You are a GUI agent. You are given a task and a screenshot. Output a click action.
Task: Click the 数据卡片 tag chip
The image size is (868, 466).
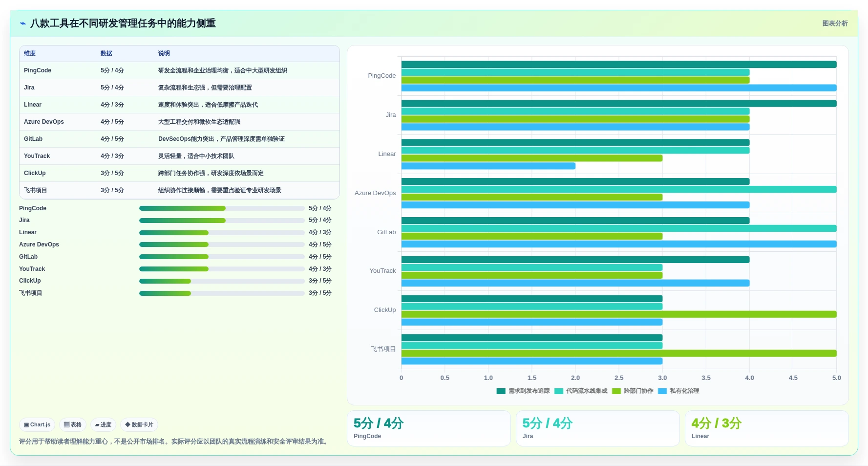click(x=139, y=424)
